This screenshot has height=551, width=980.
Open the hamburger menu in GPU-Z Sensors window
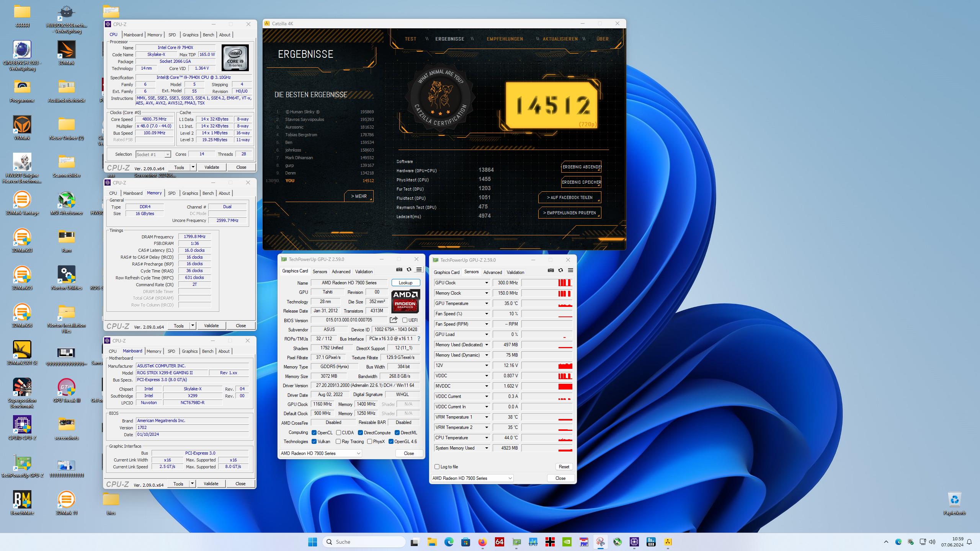570,271
